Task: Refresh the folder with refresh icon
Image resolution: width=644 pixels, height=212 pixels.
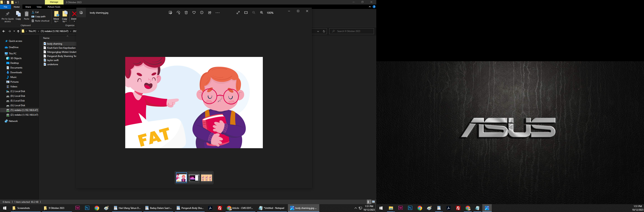Action: (324, 31)
